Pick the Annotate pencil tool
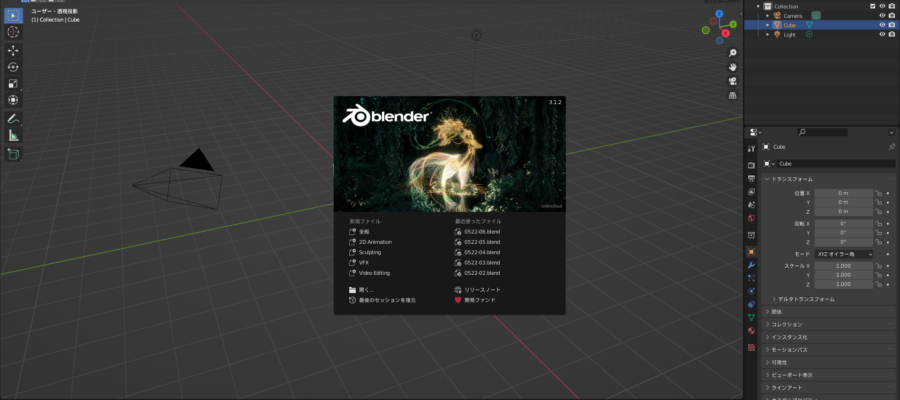900x400 pixels. 13,119
